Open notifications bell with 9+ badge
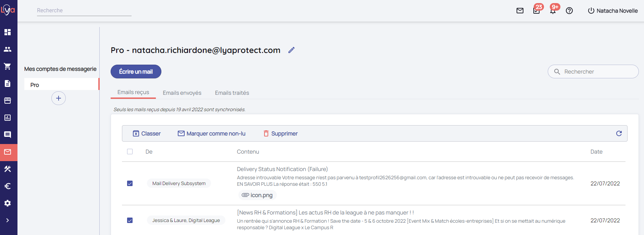 [553, 11]
